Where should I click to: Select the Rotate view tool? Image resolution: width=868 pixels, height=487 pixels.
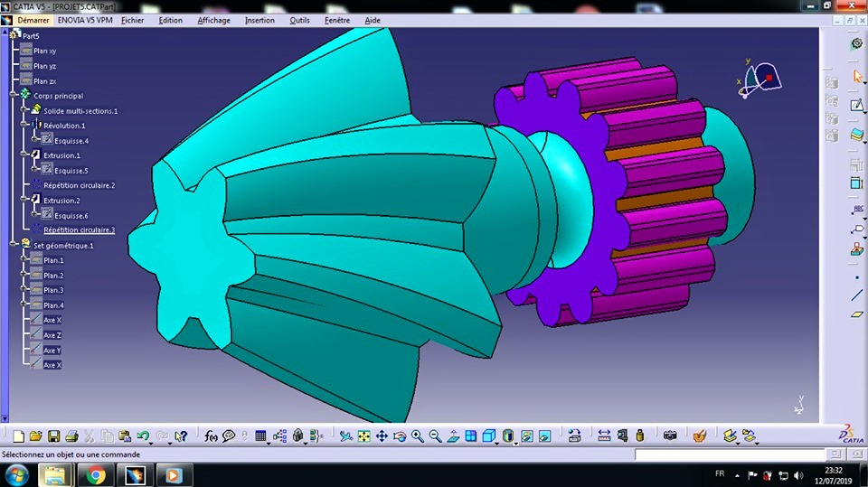coord(399,436)
